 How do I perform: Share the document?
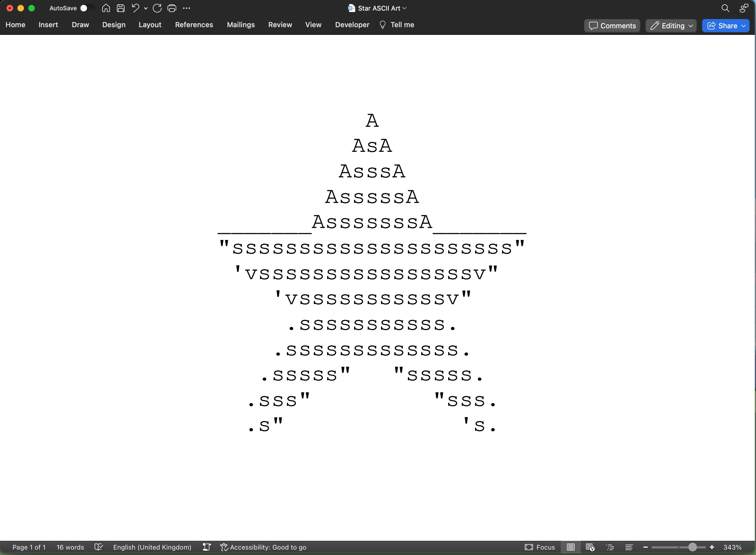pyautogui.click(x=725, y=26)
